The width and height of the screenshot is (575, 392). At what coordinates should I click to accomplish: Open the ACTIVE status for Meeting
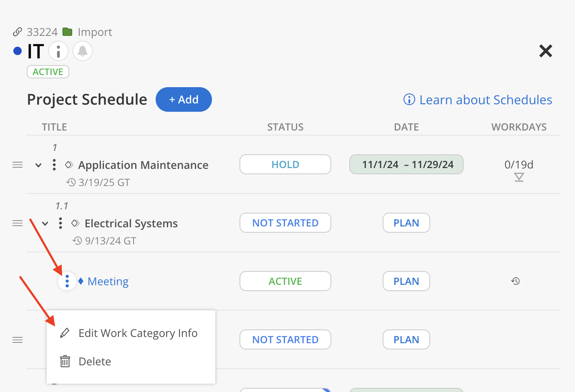coord(285,281)
